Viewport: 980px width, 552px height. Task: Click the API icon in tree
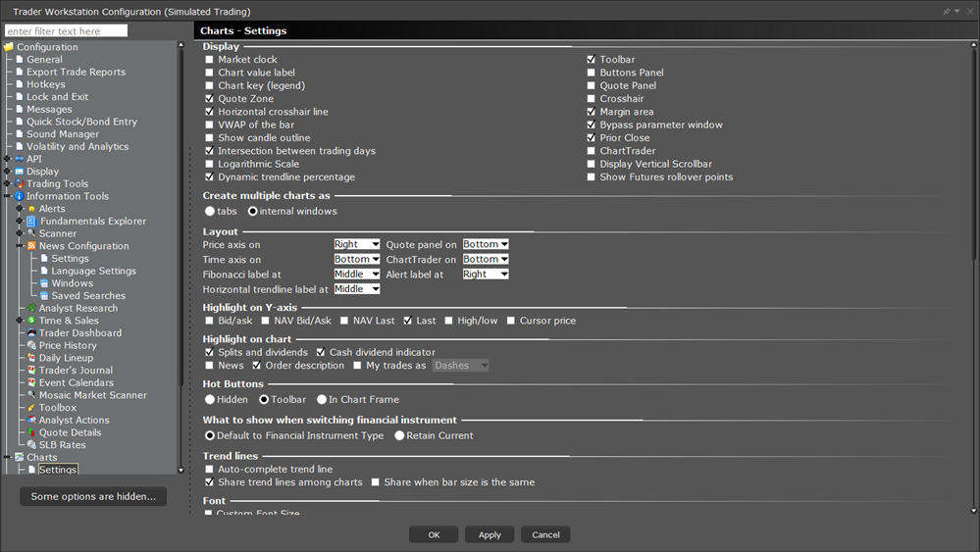[x=20, y=159]
